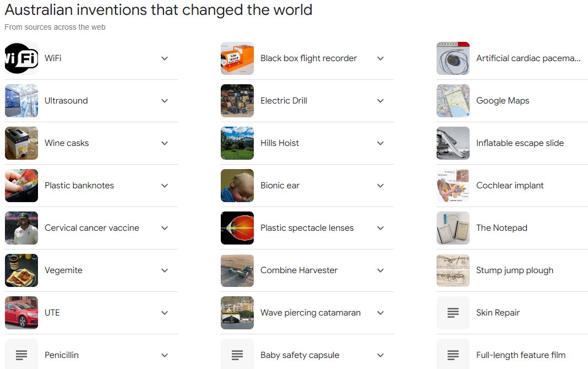Expand the Ultrasound dropdown arrow
This screenshot has height=369, width=588.
165,101
